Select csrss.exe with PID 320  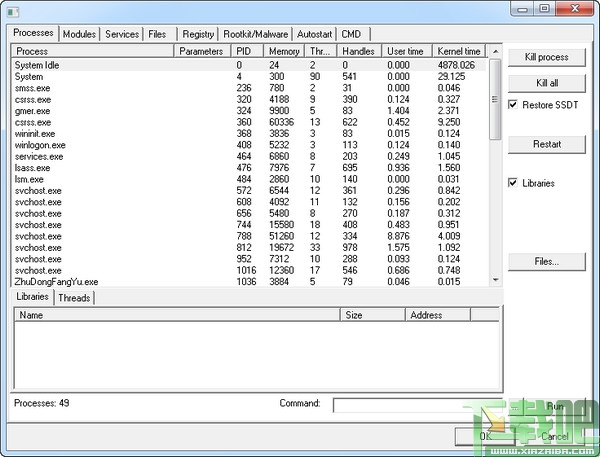point(250,100)
